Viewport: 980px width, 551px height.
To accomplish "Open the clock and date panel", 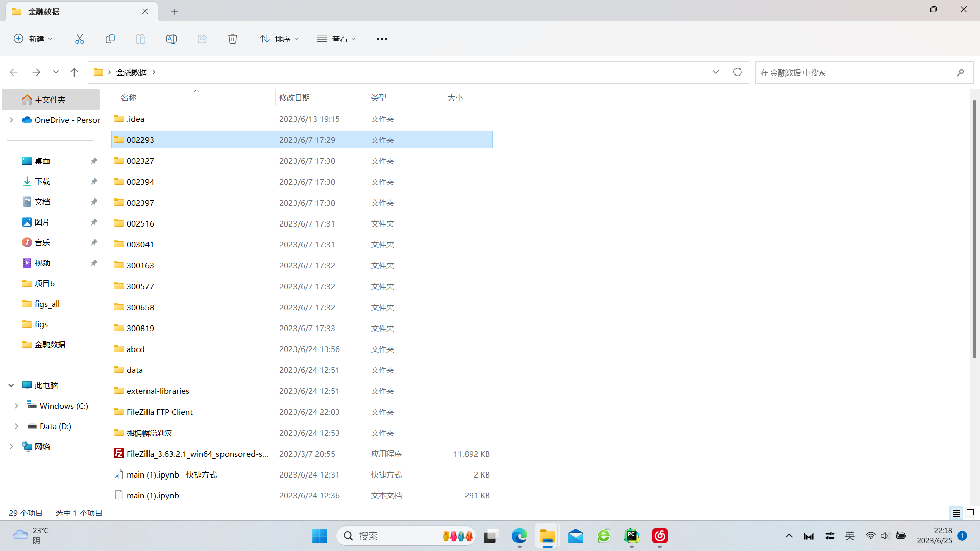I will point(935,536).
